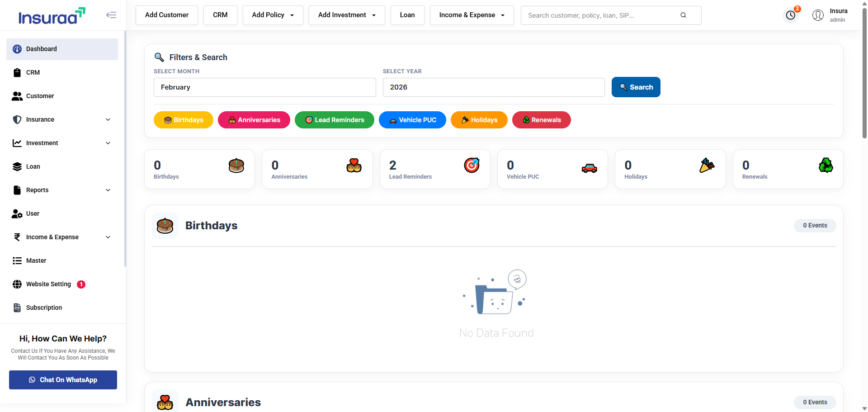
Task: Click the Investment chart icon
Action: point(17,143)
